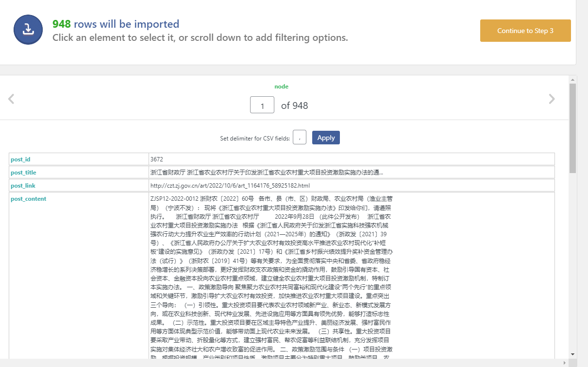Image resolution: width=588 pixels, height=367 pixels.
Task: Click the post_id value 3672
Action: (157, 159)
